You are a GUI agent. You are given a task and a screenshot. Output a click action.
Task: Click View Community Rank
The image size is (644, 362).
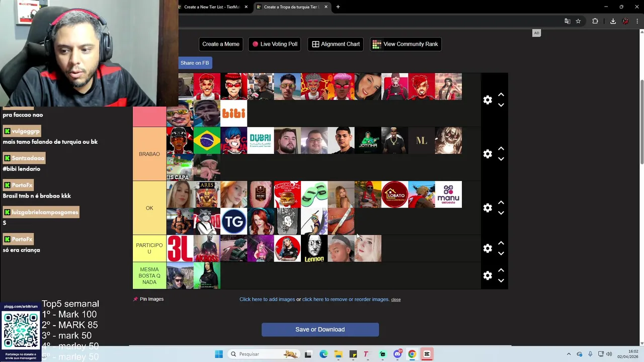tap(406, 44)
